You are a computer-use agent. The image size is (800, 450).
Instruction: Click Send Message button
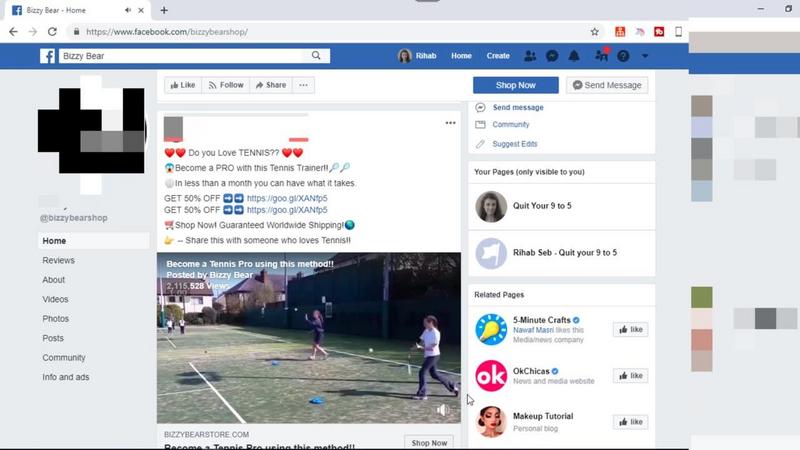[x=607, y=85]
